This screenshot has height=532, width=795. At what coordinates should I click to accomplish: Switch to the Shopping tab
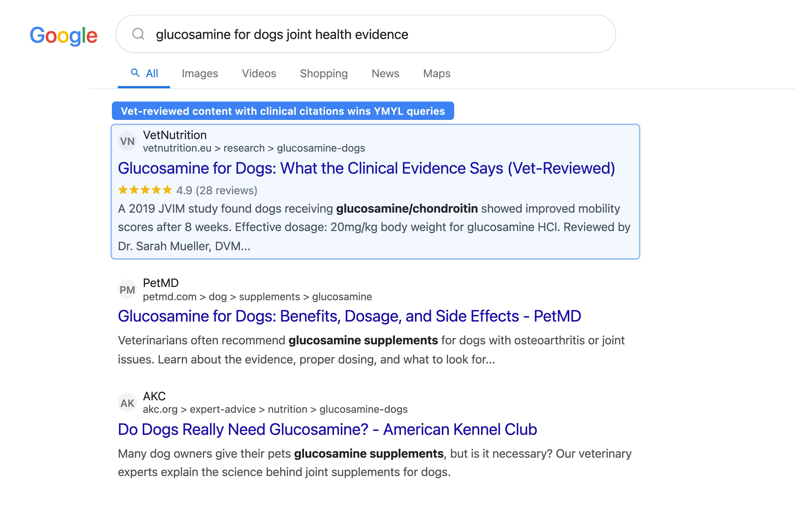tap(323, 73)
